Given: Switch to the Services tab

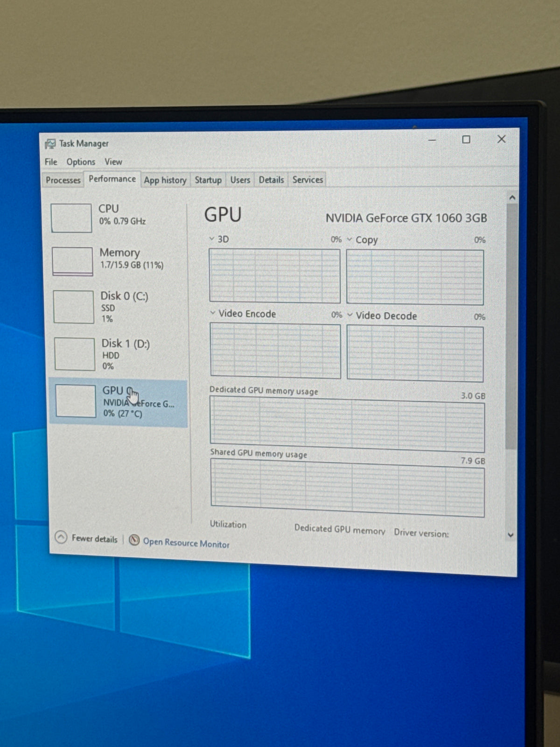Looking at the screenshot, I should point(308,180).
